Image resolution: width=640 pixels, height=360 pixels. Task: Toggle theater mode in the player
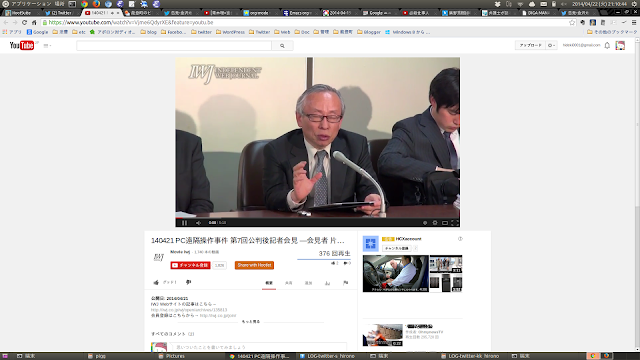[x=445, y=223]
